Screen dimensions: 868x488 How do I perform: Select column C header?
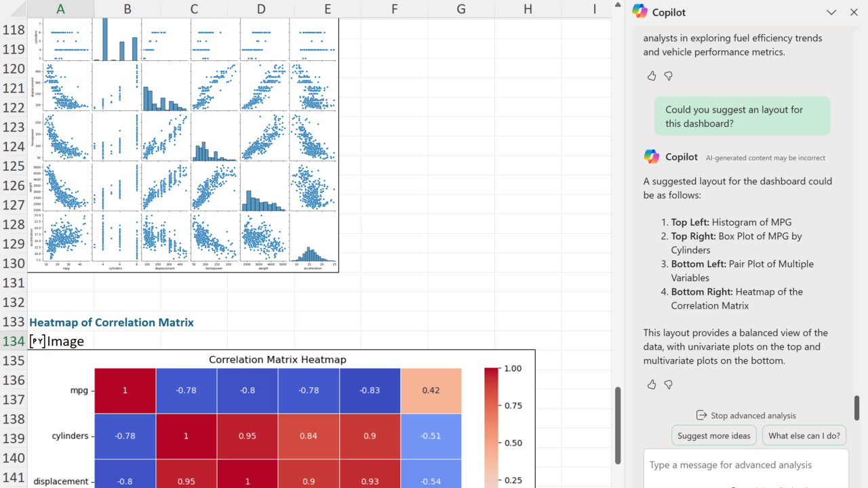(x=194, y=9)
